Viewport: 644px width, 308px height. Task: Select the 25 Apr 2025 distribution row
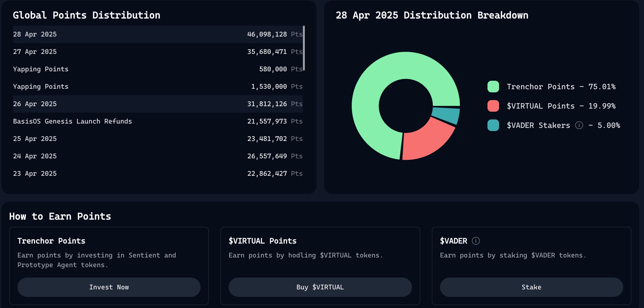pyautogui.click(x=157, y=139)
